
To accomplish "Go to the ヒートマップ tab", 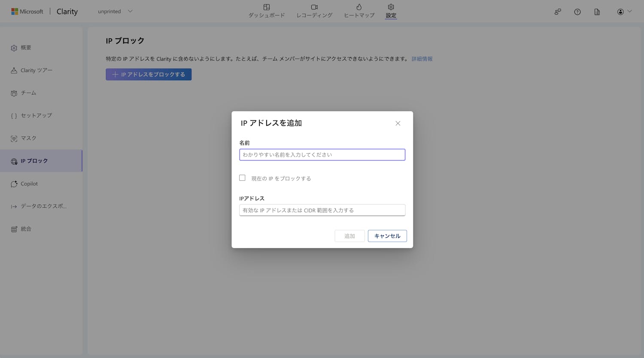I will pyautogui.click(x=359, y=11).
